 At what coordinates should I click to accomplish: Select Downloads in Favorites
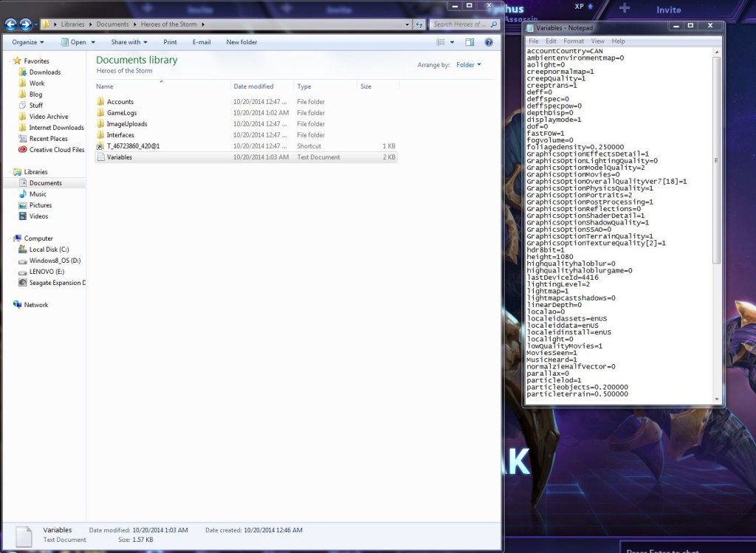click(x=45, y=72)
